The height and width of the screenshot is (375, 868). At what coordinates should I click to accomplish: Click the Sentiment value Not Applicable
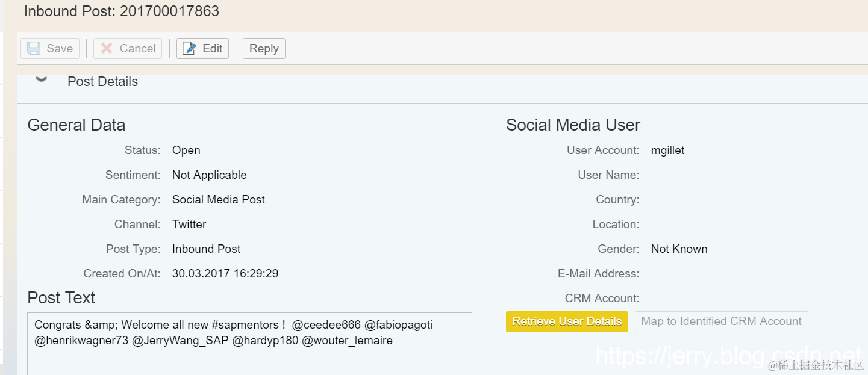click(x=210, y=175)
